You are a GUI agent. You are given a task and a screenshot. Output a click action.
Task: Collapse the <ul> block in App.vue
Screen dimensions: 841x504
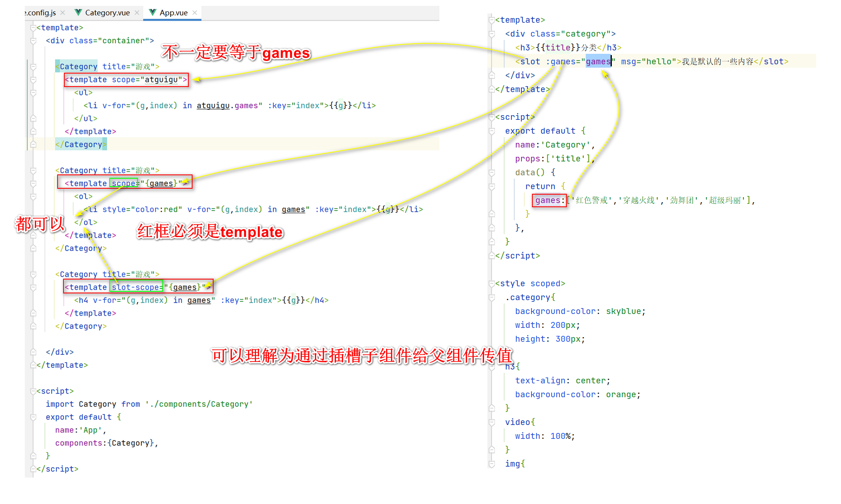coord(33,92)
